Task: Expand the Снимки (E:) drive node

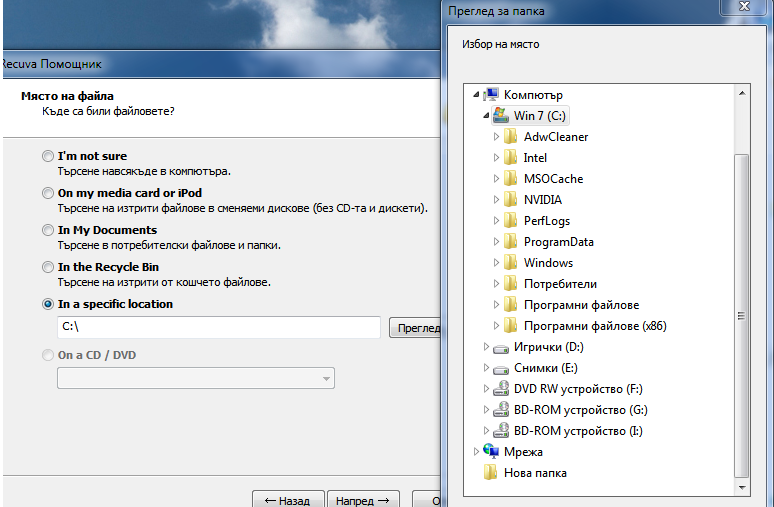Action: (x=486, y=368)
